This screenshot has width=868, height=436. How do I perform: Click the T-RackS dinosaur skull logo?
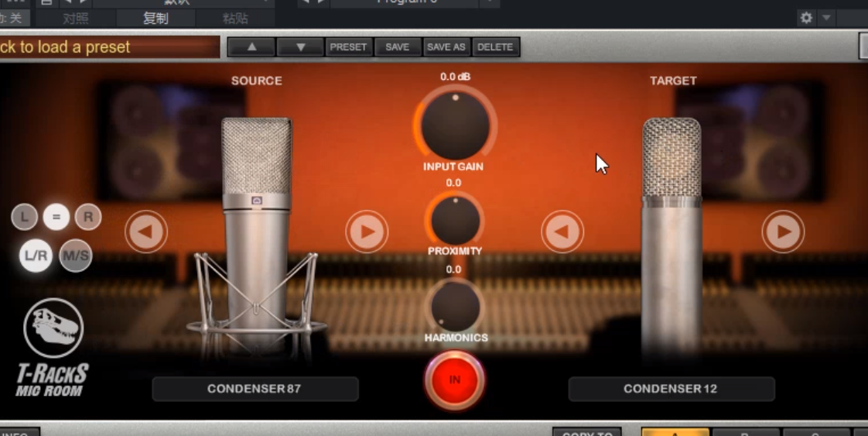pyautogui.click(x=53, y=328)
